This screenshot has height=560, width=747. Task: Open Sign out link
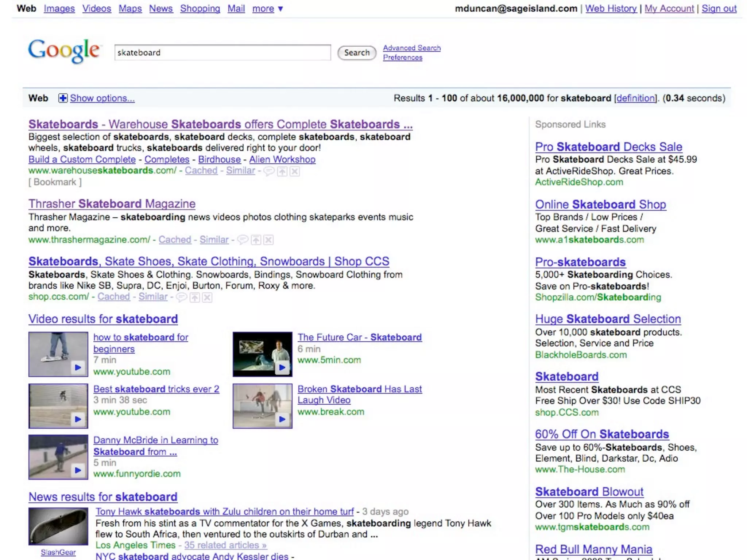(719, 8)
